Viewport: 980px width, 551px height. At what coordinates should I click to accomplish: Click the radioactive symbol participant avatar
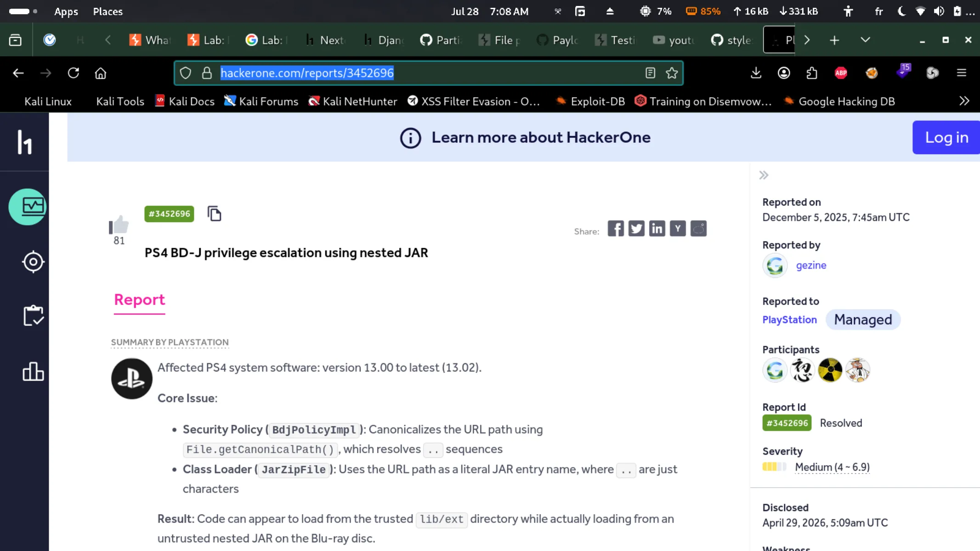coord(830,370)
